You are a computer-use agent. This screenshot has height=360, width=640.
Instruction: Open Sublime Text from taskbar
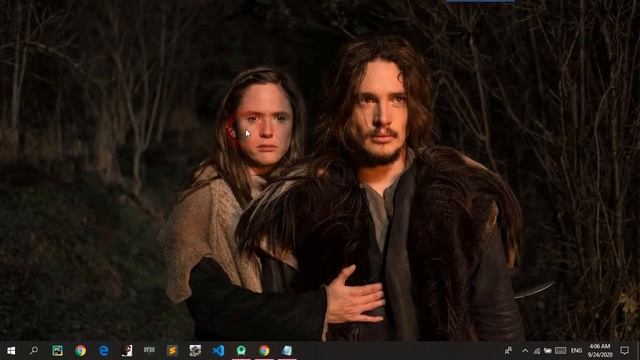pos(172,351)
